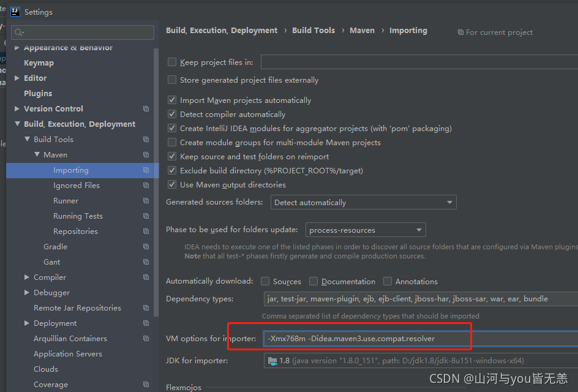
Task: Click project-level icon beside Importing
Action: (x=146, y=170)
